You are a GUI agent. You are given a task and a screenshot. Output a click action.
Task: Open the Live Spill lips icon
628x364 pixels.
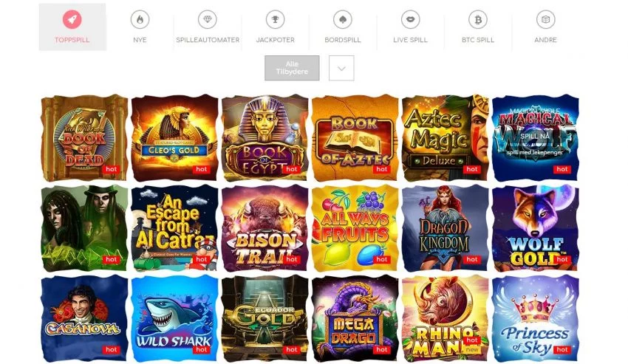click(x=411, y=19)
